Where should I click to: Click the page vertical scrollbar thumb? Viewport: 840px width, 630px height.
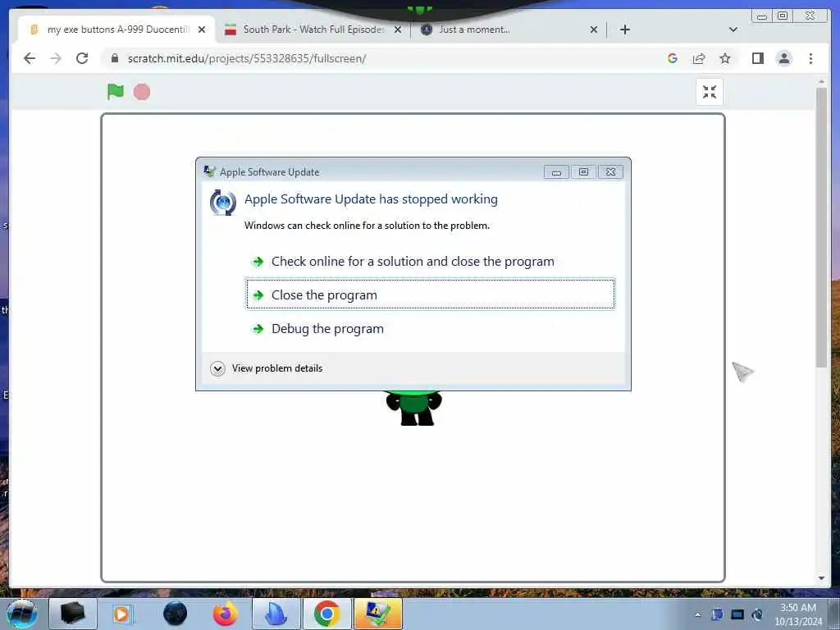(821, 228)
